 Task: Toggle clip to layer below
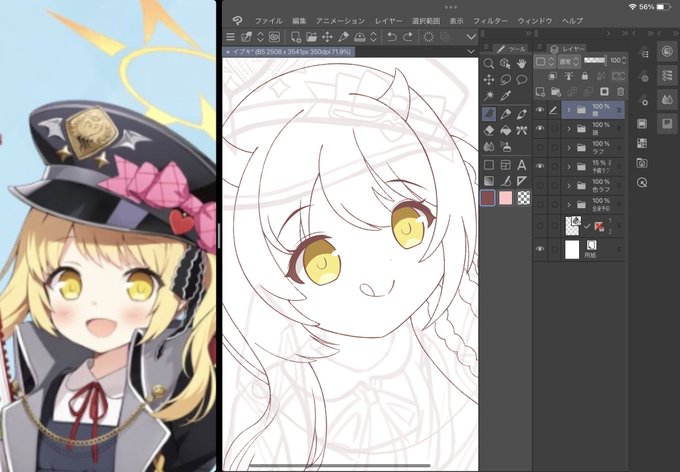click(552, 76)
